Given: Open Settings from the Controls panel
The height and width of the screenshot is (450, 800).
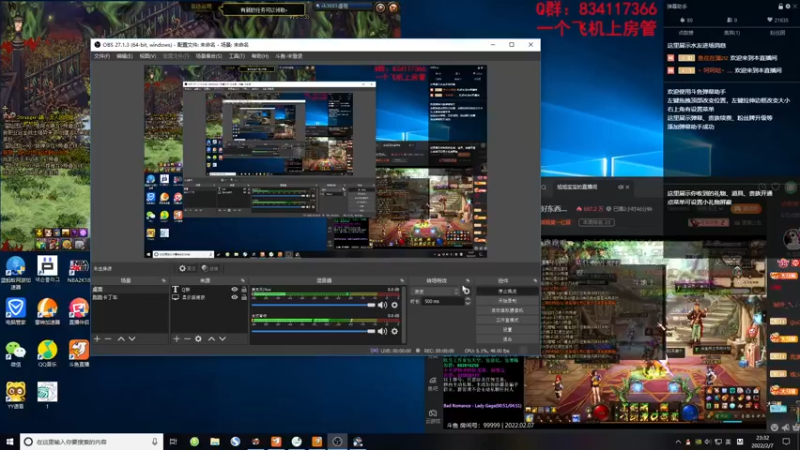Looking at the screenshot, I should pyautogui.click(x=507, y=330).
